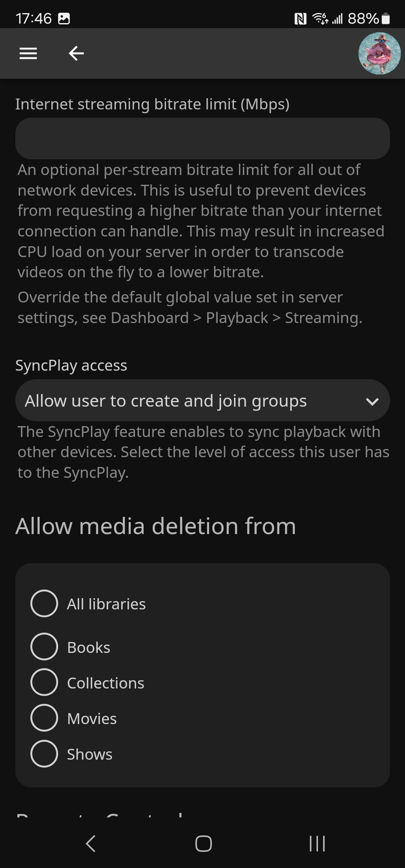Focus the Internet streaming bitrate limit field

[x=202, y=139]
